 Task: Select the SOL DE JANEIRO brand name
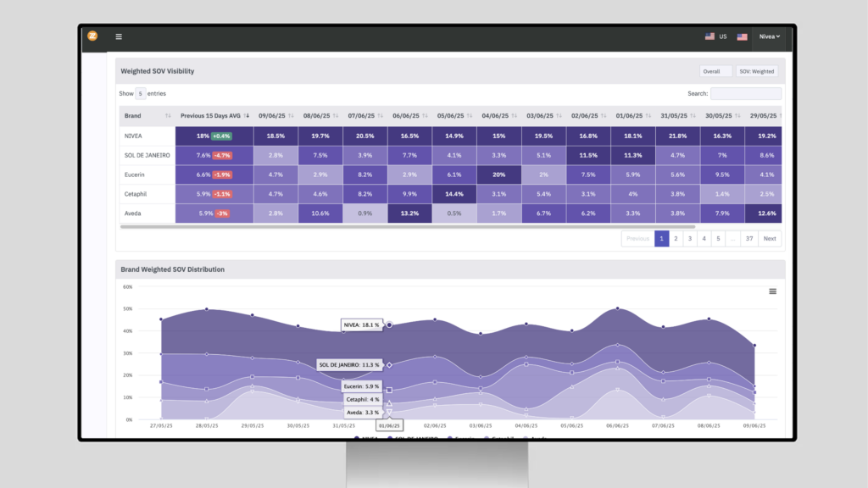(147, 156)
